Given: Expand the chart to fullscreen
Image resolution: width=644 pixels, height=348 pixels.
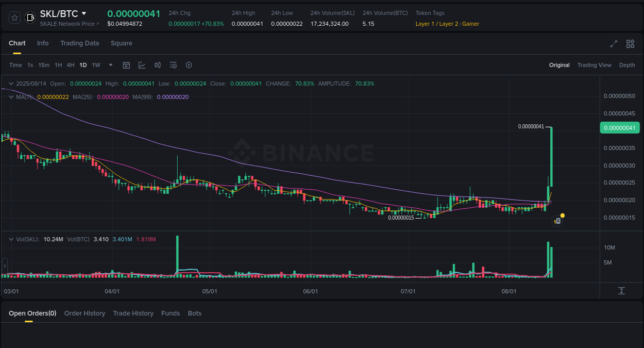Looking at the screenshot, I should click(613, 44).
